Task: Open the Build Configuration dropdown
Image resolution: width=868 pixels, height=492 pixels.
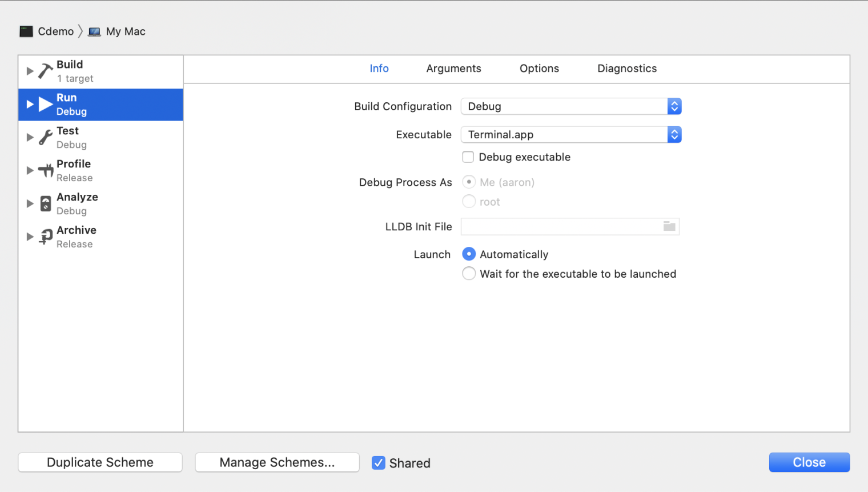Action: click(571, 106)
